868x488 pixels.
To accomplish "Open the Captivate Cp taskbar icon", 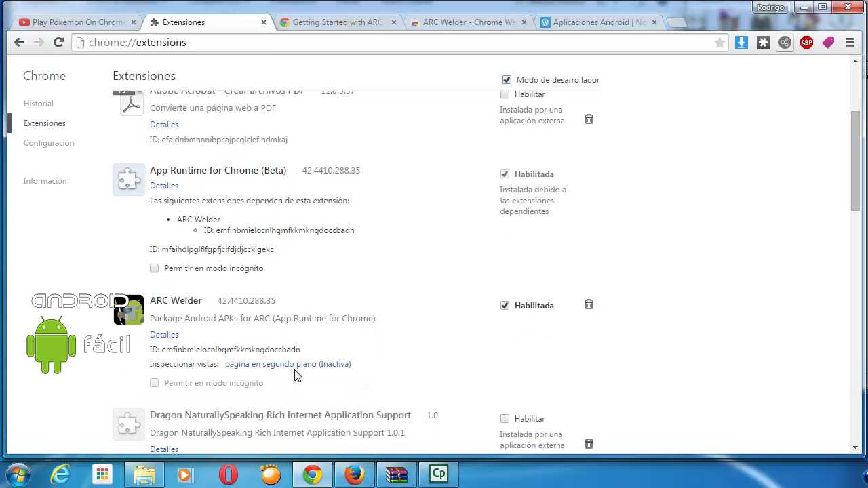I will [439, 474].
